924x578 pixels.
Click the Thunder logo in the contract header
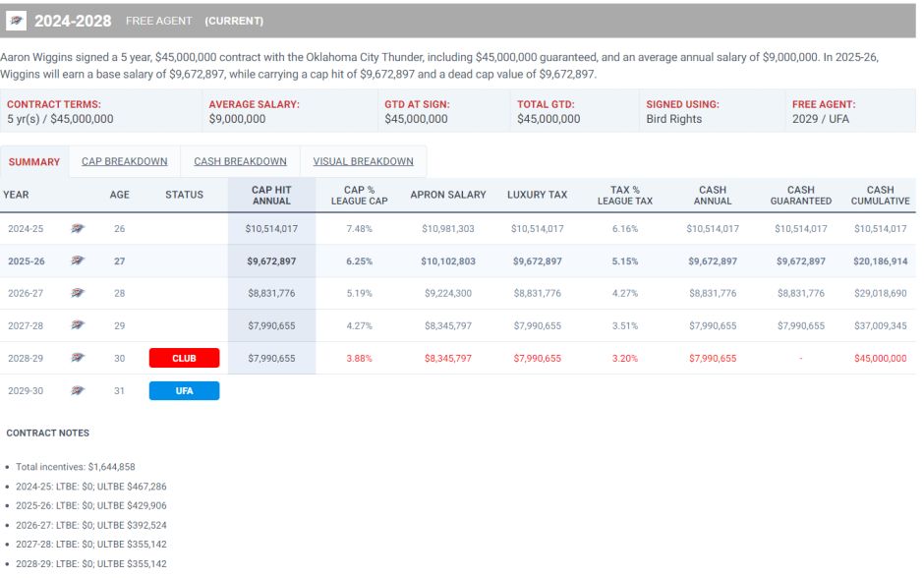point(17,21)
